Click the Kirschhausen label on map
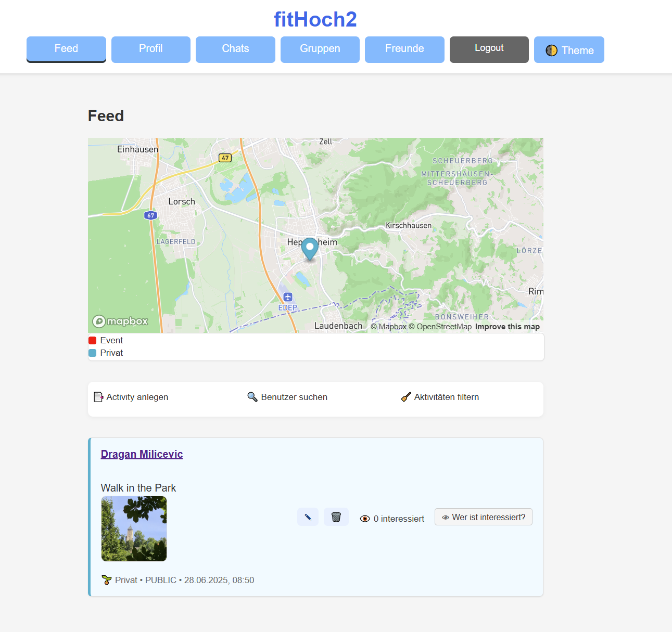The image size is (672, 632). pos(408,225)
